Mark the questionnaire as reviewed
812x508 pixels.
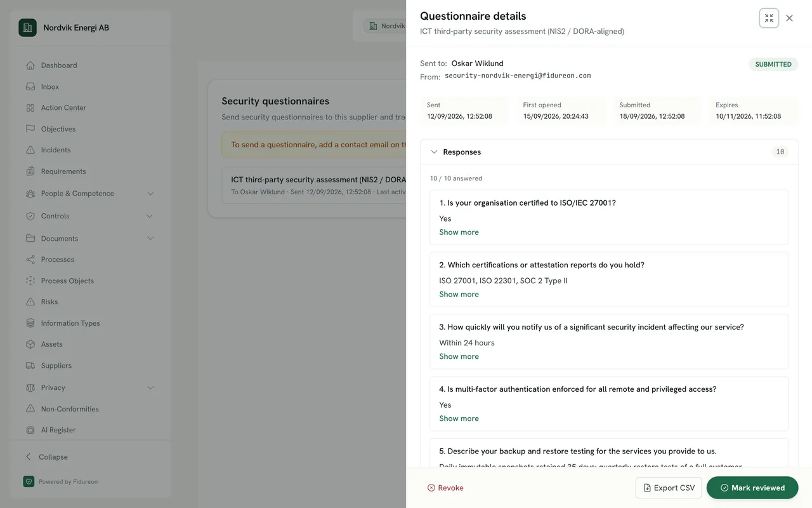752,488
